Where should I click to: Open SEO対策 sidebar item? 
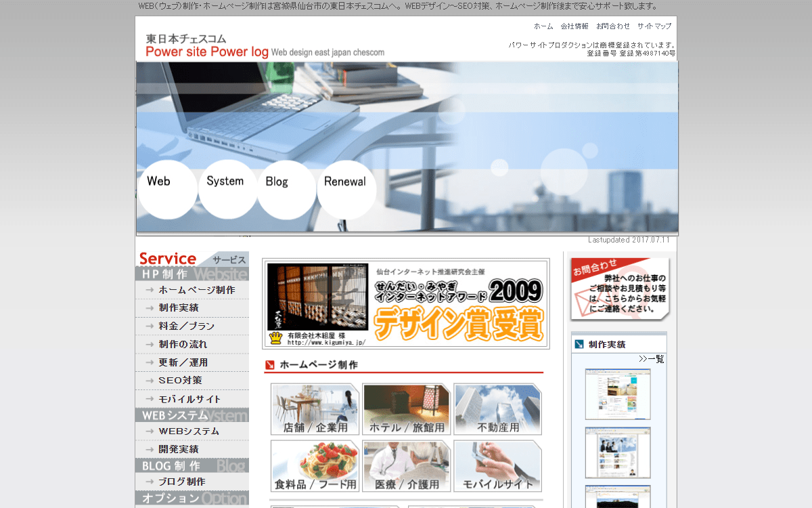point(192,381)
